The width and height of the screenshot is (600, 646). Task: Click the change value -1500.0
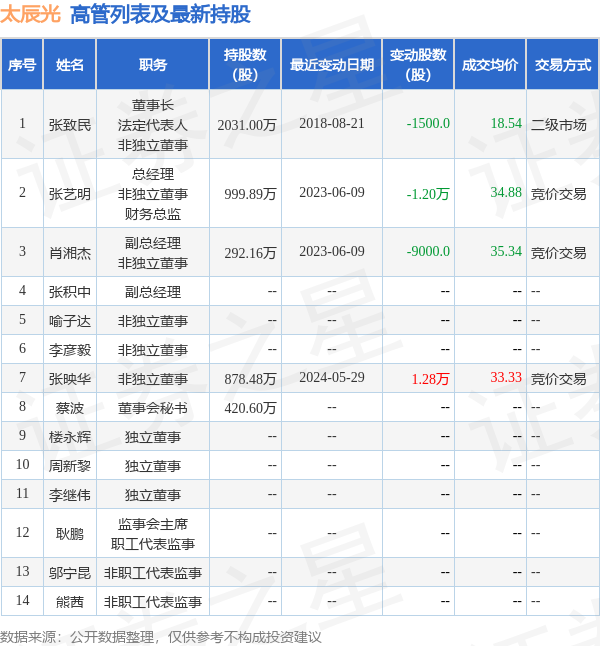coord(428,123)
